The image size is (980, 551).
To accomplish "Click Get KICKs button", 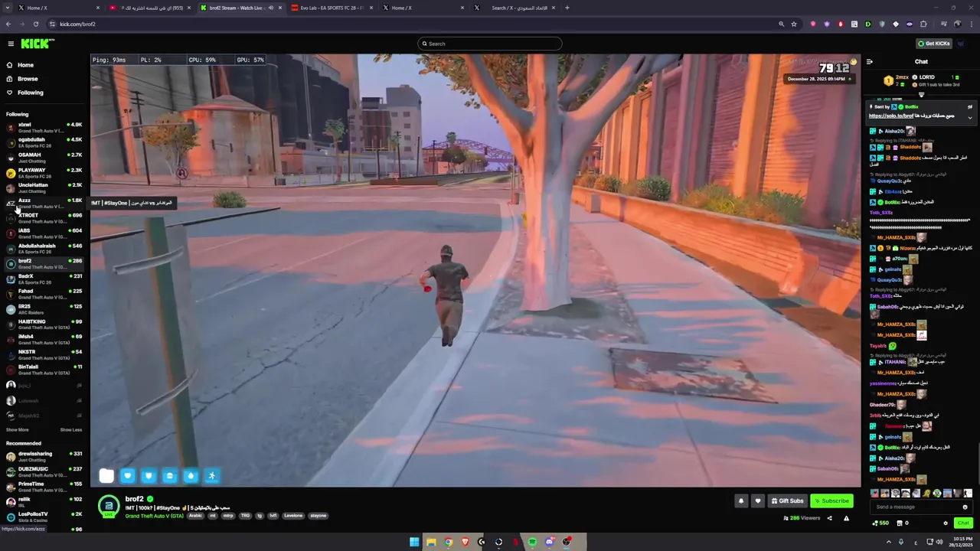I will 935,44.
